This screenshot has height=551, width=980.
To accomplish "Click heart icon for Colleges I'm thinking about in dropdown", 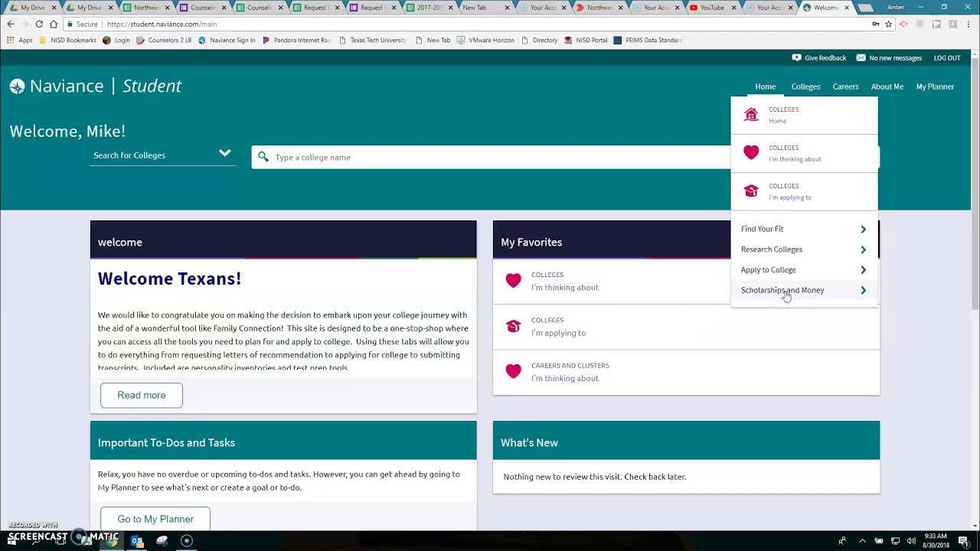I will [x=751, y=153].
